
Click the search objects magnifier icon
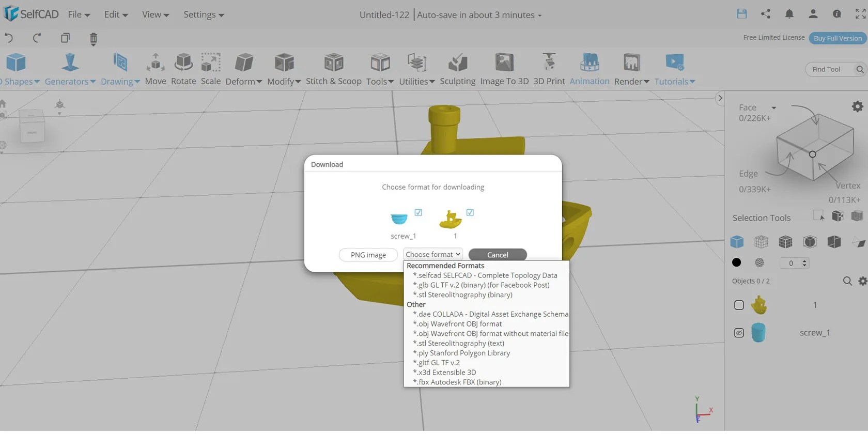click(847, 281)
